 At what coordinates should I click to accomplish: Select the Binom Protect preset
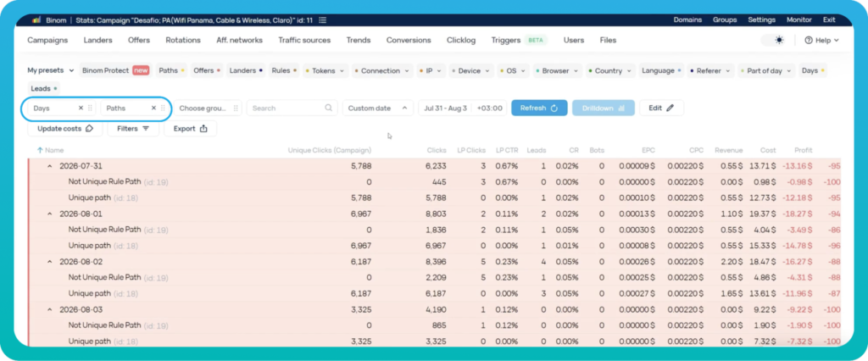point(115,70)
